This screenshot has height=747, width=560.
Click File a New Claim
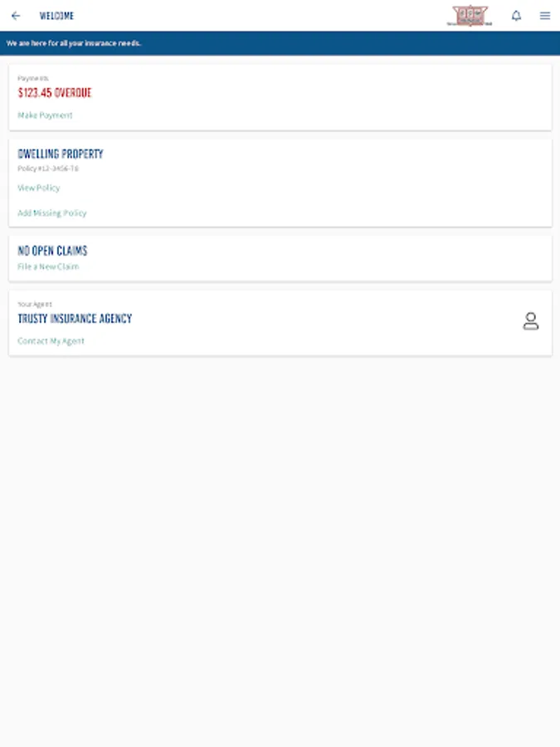pyautogui.click(x=48, y=266)
